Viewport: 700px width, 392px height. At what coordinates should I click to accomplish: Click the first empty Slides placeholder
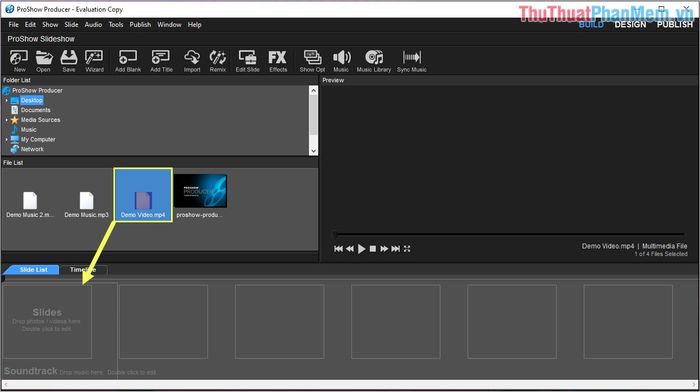pyautogui.click(x=47, y=321)
